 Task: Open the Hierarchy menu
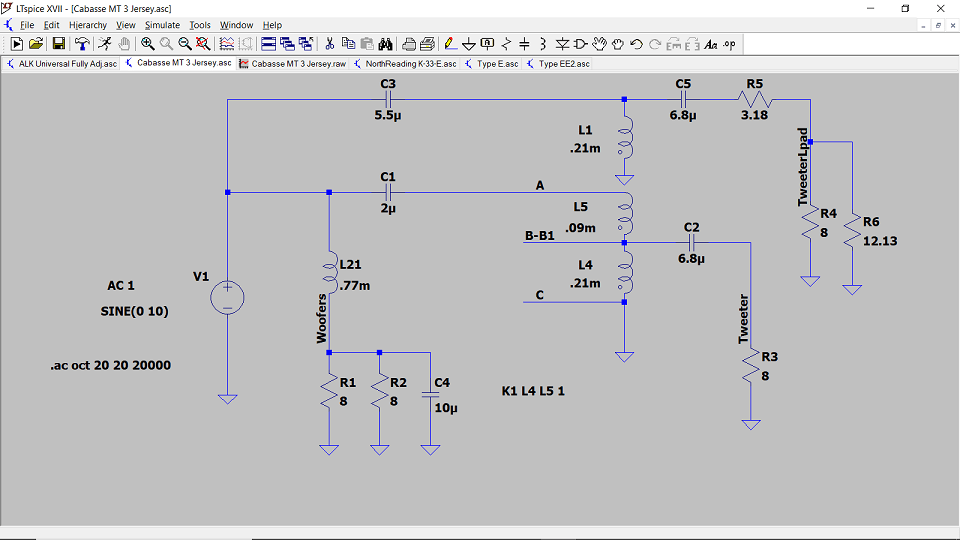click(x=88, y=25)
